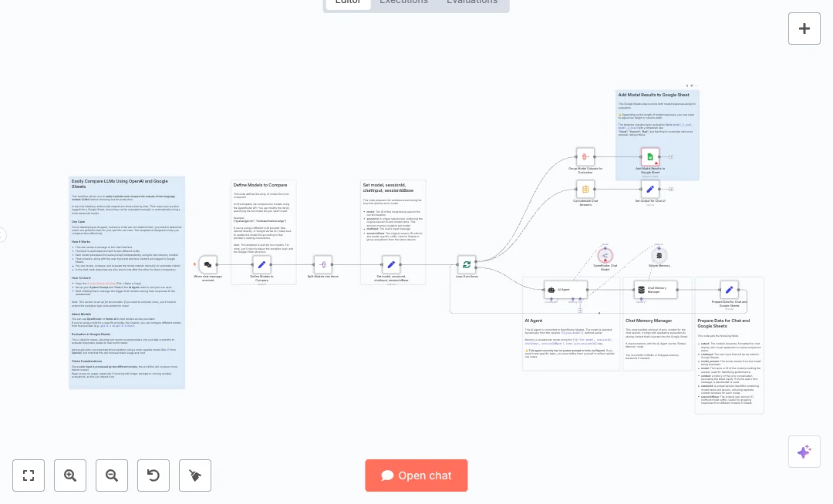Screen dimensions: 833x504
Task: Zoom out of the workflow canvas
Action: tap(112, 475)
